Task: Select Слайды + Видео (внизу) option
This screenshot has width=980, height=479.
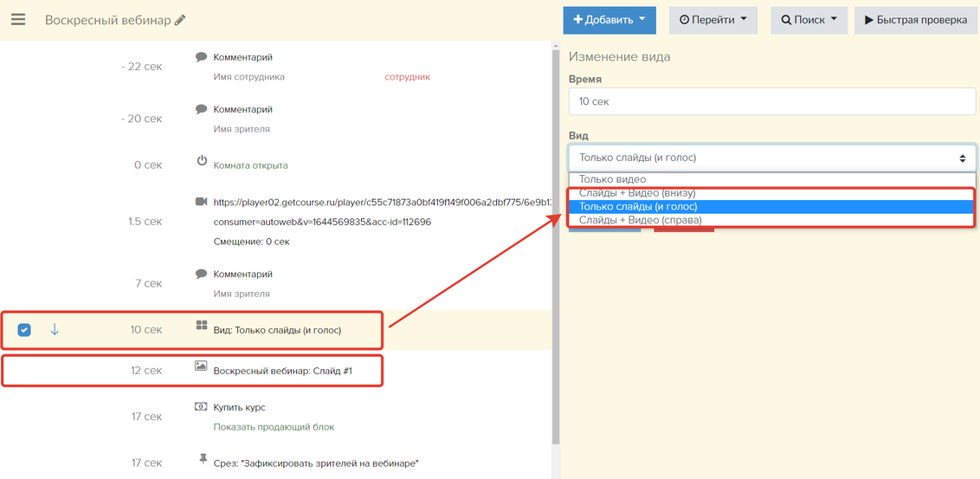Action: tap(637, 193)
